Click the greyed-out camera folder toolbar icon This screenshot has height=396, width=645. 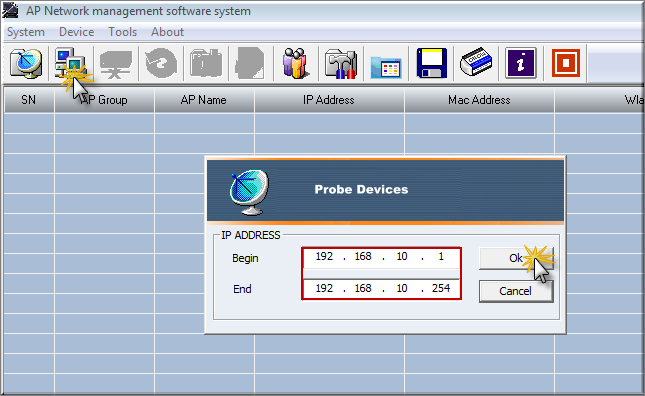click(x=206, y=64)
